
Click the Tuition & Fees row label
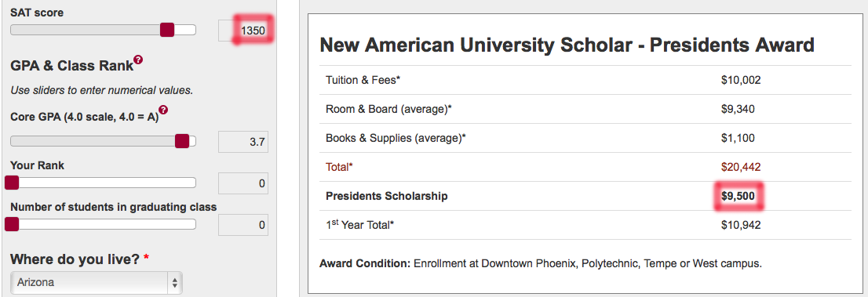tap(363, 80)
